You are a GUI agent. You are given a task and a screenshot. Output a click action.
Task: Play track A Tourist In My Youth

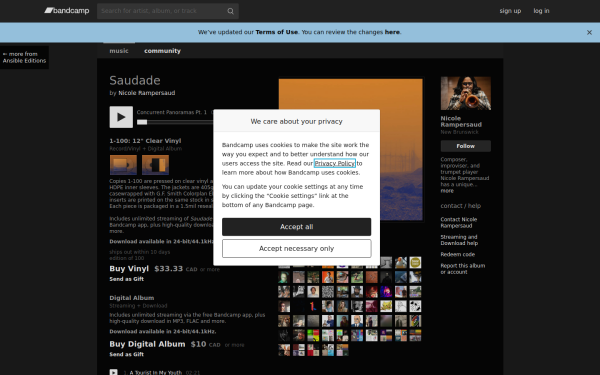tap(113, 372)
